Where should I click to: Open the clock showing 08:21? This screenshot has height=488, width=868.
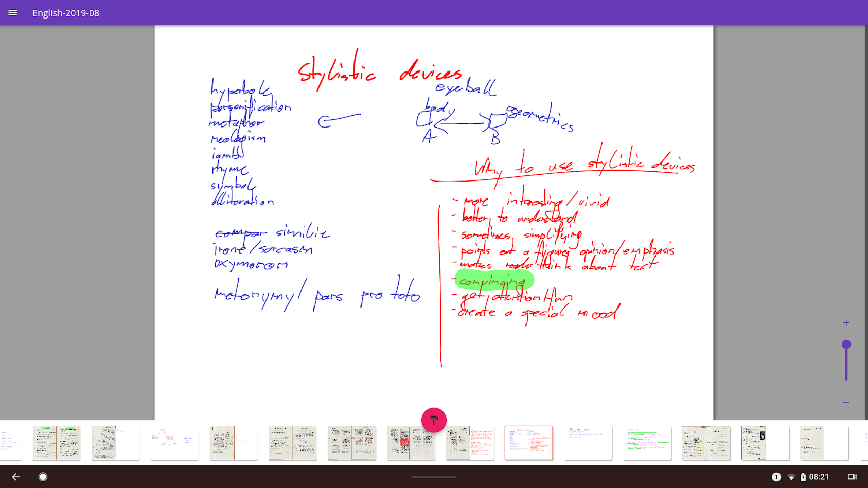[x=819, y=477]
